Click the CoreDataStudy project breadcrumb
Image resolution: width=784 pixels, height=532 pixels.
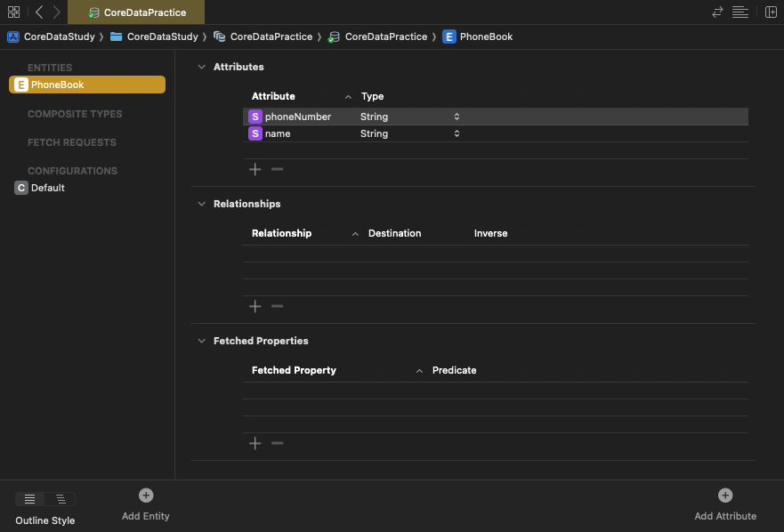point(51,36)
